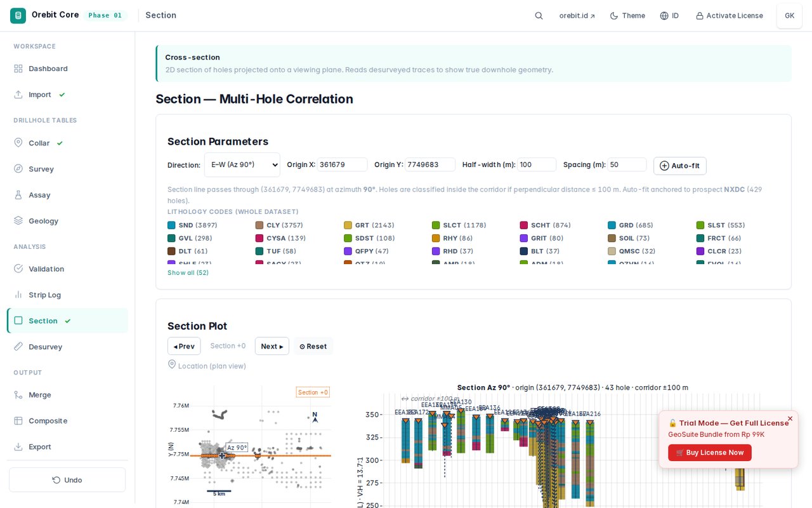Click the EEA216 hole label

[589, 414]
